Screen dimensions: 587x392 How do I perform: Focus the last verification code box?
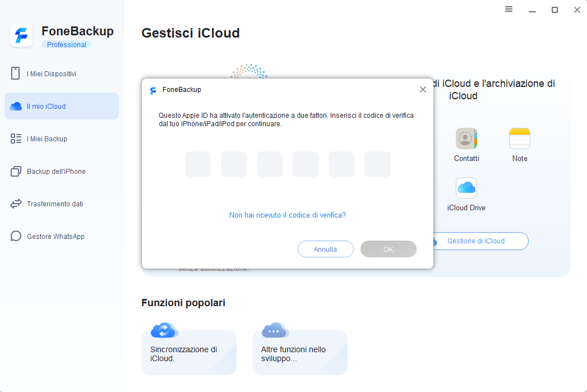point(377,164)
